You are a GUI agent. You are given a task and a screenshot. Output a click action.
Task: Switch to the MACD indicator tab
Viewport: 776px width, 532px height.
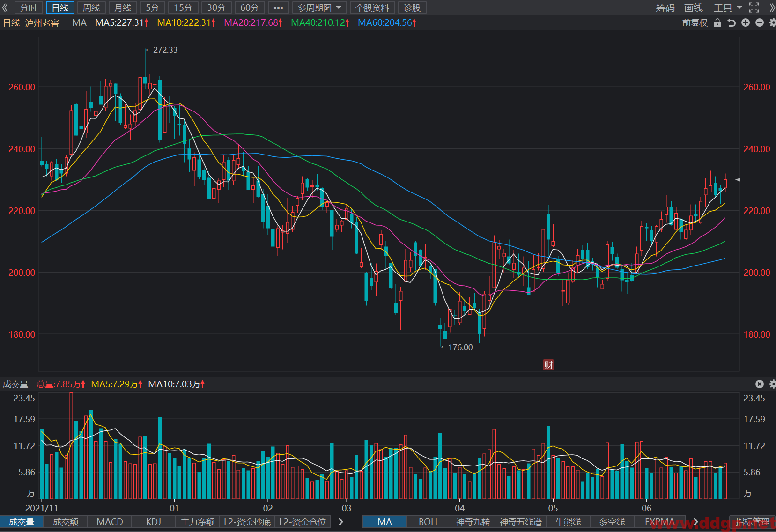click(x=110, y=522)
